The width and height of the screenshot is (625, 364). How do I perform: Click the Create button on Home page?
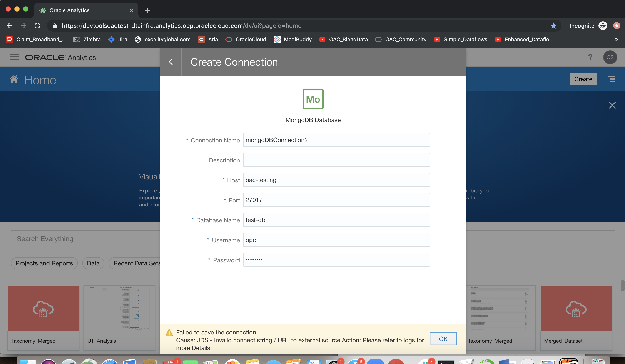[583, 79]
